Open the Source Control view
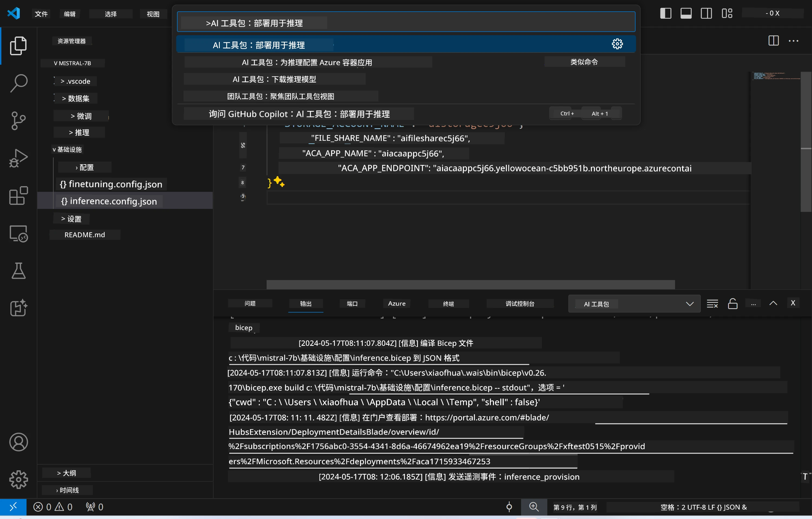The height and width of the screenshot is (519, 812). point(18,121)
